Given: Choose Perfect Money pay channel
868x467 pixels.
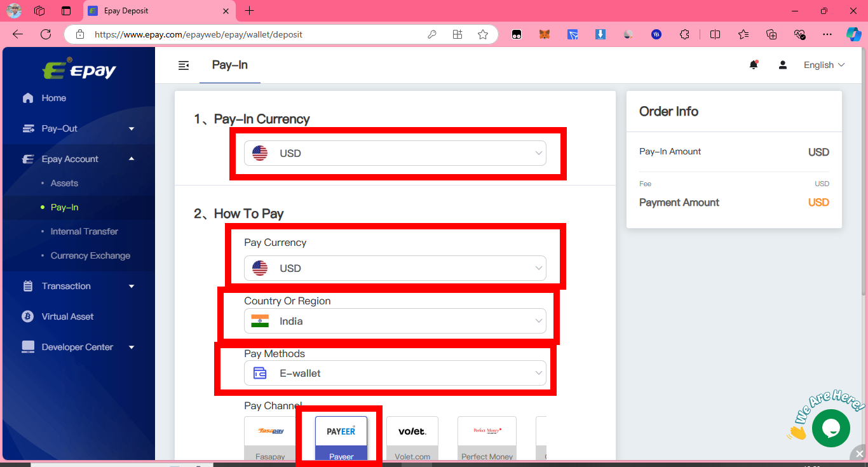Looking at the screenshot, I should 487,438.
